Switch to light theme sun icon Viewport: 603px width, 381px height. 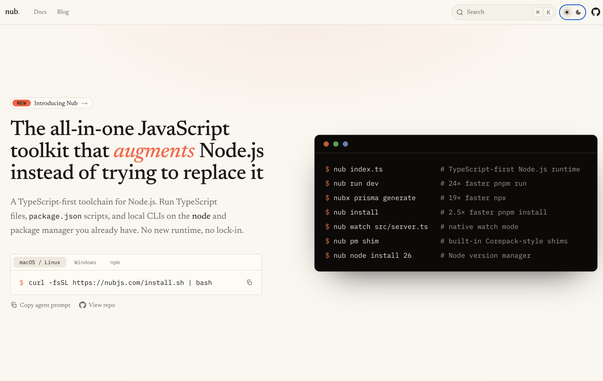(567, 12)
